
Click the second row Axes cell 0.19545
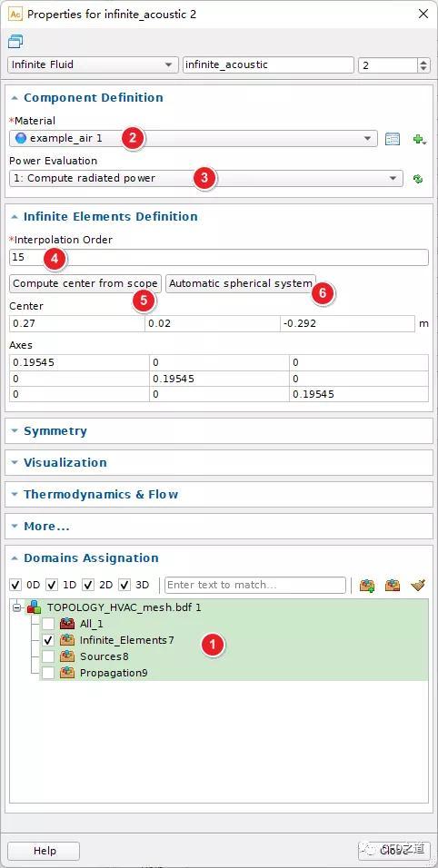pyautogui.click(x=219, y=379)
